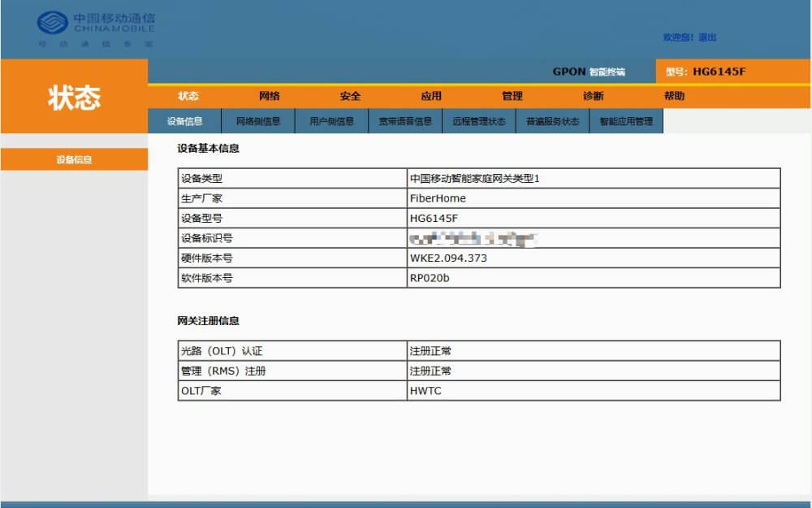
Task: Open the 安全 main menu
Action: point(350,96)
